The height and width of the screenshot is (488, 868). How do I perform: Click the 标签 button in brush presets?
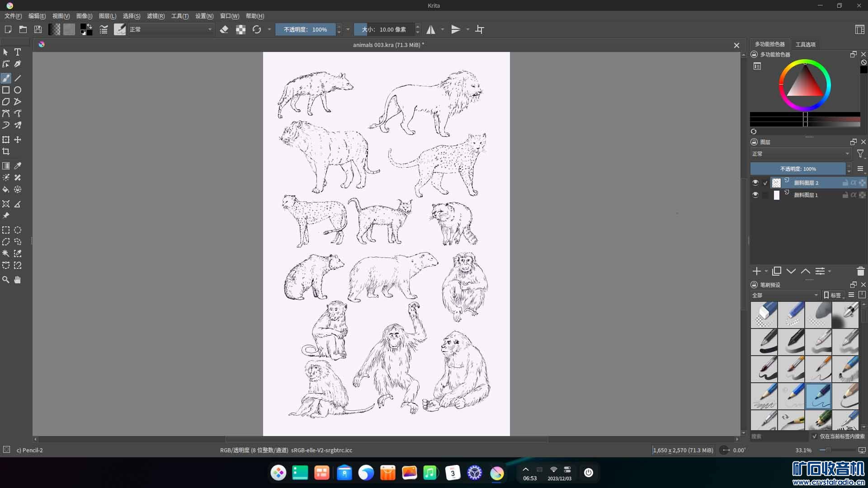834,296
